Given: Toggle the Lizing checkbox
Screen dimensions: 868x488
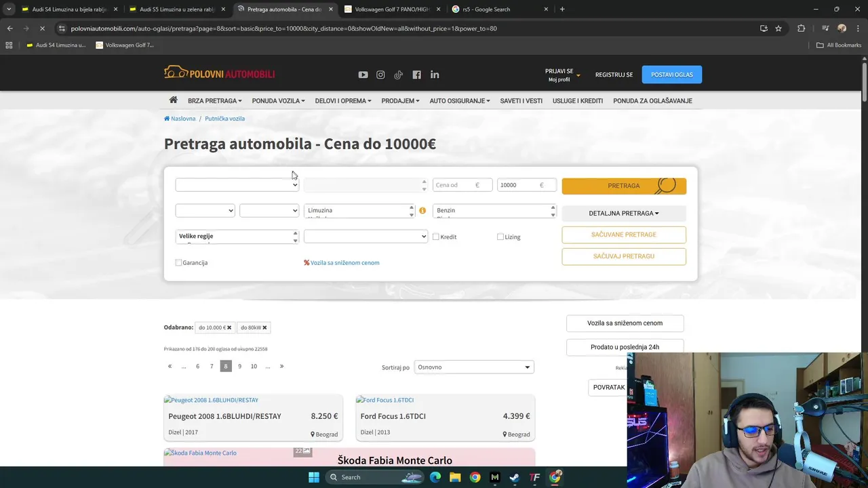Looking at the screenshot, I should tap(500, 237).
